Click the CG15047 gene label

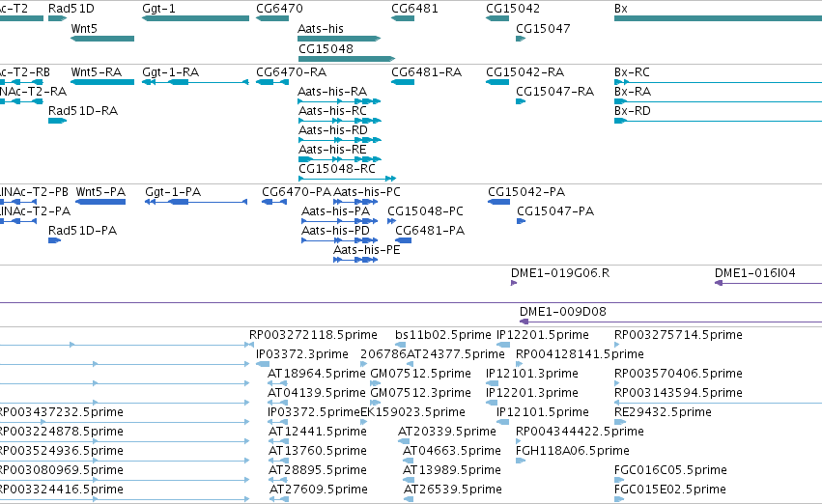543,28
